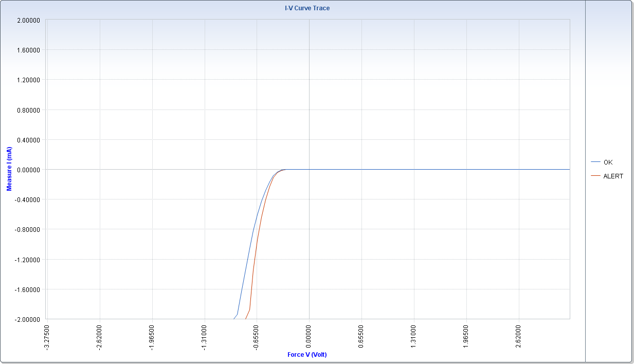Viewport: 634px width, 364px height.
Task: Click the 0.00000 y-axis tick label
Action: [29, 170]
